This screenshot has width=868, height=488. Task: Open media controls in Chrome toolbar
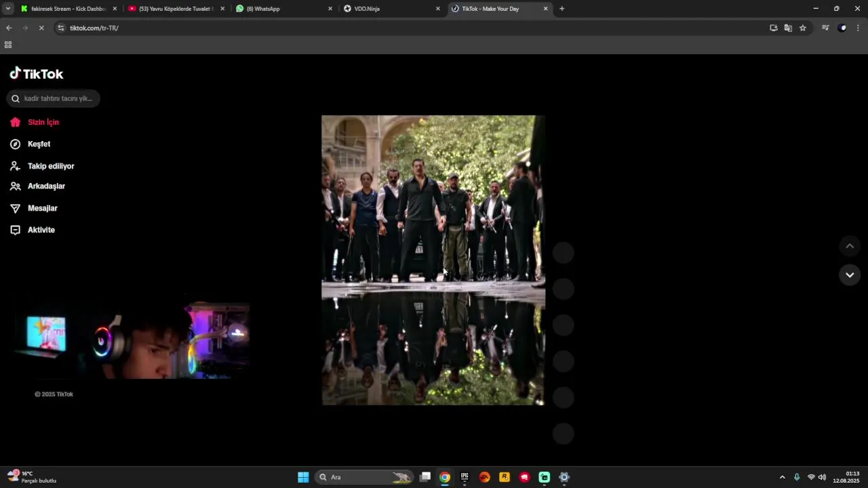coord(825,28)
